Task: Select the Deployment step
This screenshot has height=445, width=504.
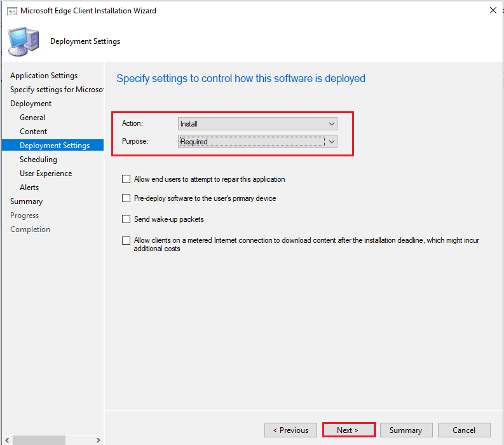Action: [x=31, y=104]
